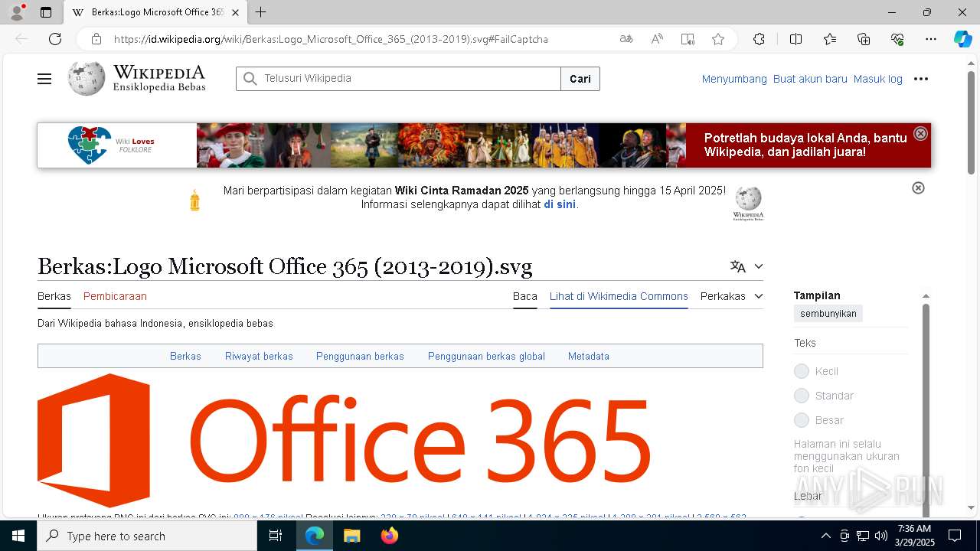Expand language list chevron beside title
980x551 pixels.
(x=759, y=266)
